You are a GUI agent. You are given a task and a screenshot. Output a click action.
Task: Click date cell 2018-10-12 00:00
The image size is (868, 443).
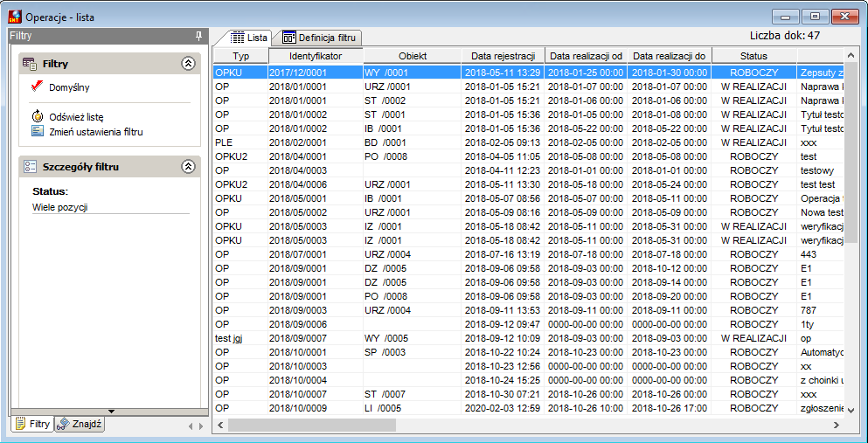coord(670,268)
